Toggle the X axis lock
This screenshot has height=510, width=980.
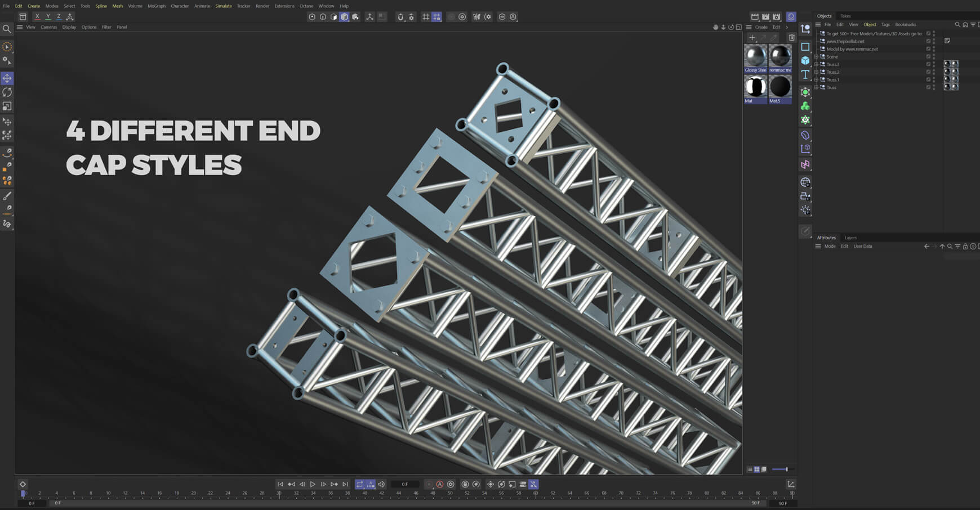coord(37,17)
